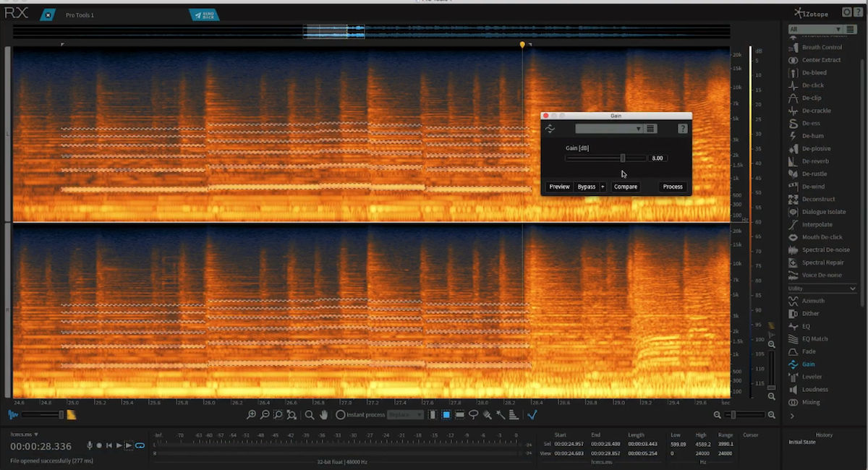Select the De-click module
Viewport: 868px width, 470px height.
[812, 85]
